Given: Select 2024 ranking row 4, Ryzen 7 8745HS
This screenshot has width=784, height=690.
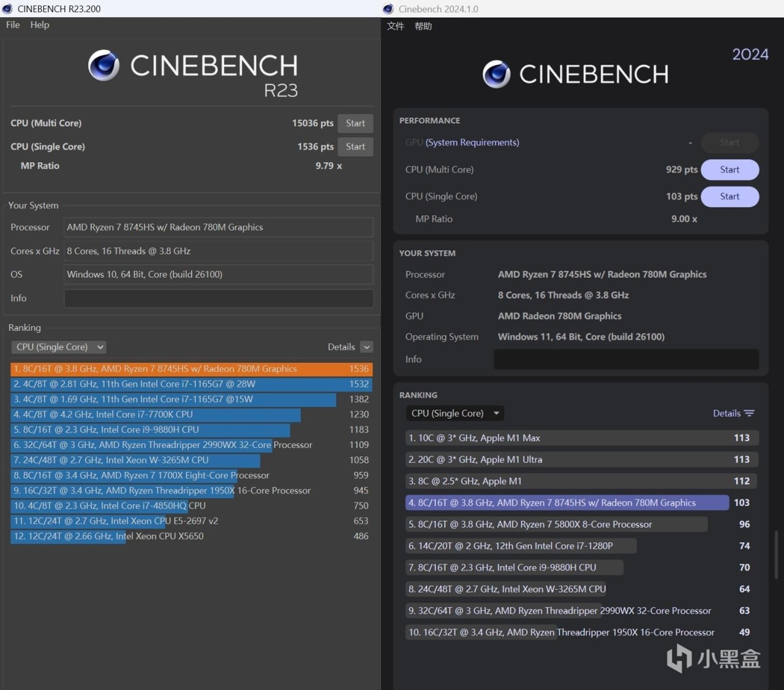Looking at the screenshot, I should 582,502.
